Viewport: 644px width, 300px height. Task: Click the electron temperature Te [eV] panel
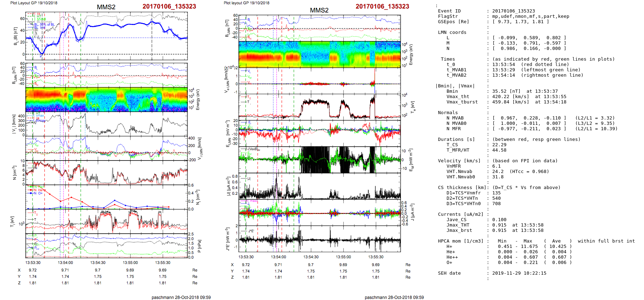click(320, 107)
